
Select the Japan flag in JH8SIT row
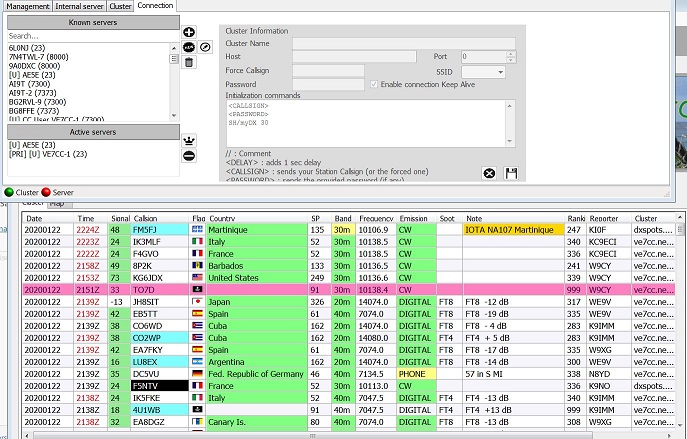[x=197, y=301]
